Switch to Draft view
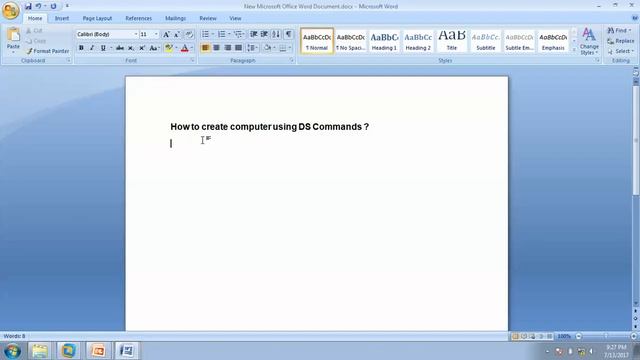This screenshot has width=640, height=360. [550, 336]
